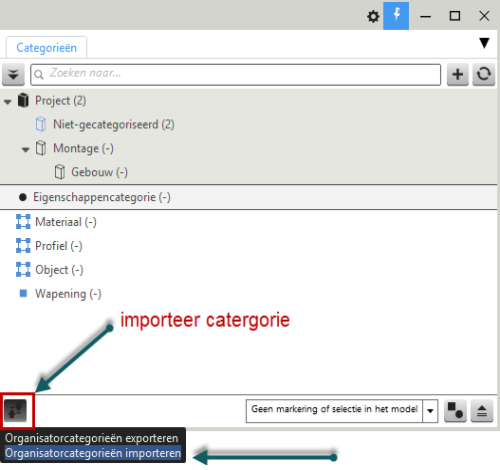Collapse the Project tree node
This screenshot has width=500, height=470.
[x=8, y=102]
